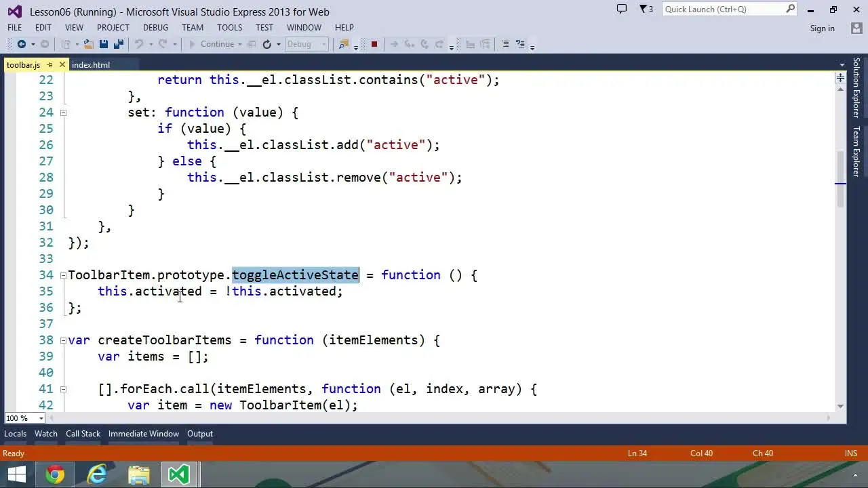Click the Sign in link
This screenshot has width=868, height=488.
[823, 28]
